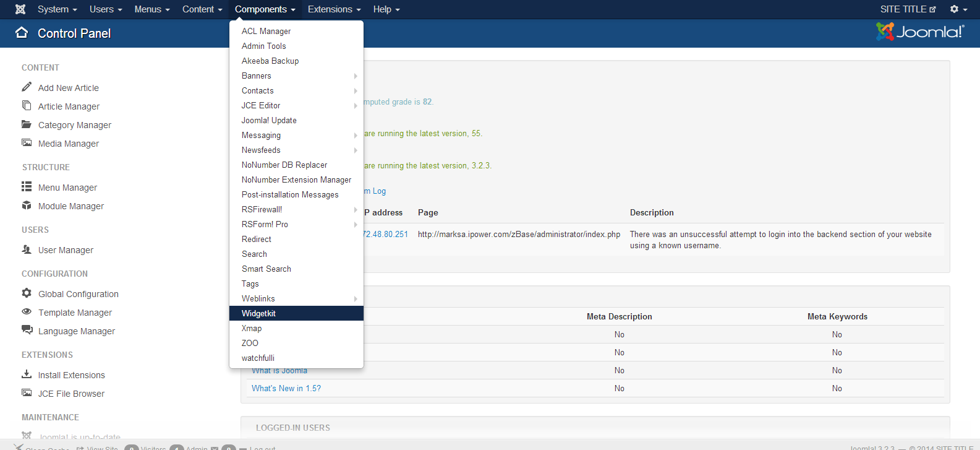980x450 pixels.
Task: Click the Joomla logo icon in top bar
Action: (20, 9)
